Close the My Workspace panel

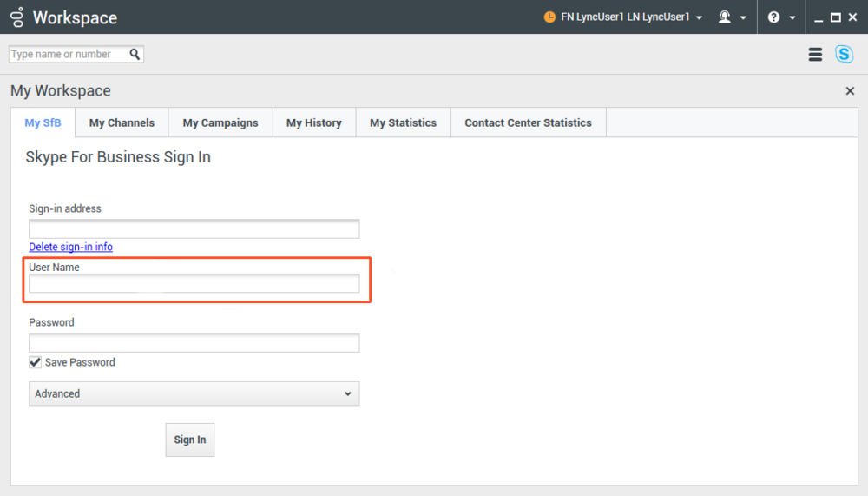point(850,91)
